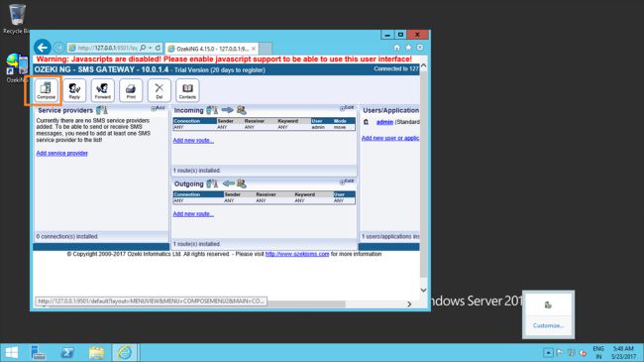Click Connection header in Incoming table
Image resolution: width=644 pixels, height=362 pixels.
195,121
